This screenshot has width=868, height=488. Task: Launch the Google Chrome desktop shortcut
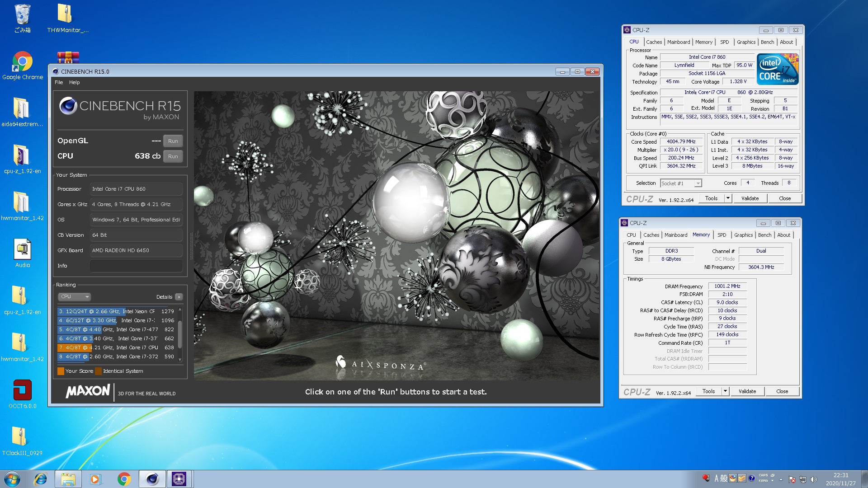pos(23,66)
